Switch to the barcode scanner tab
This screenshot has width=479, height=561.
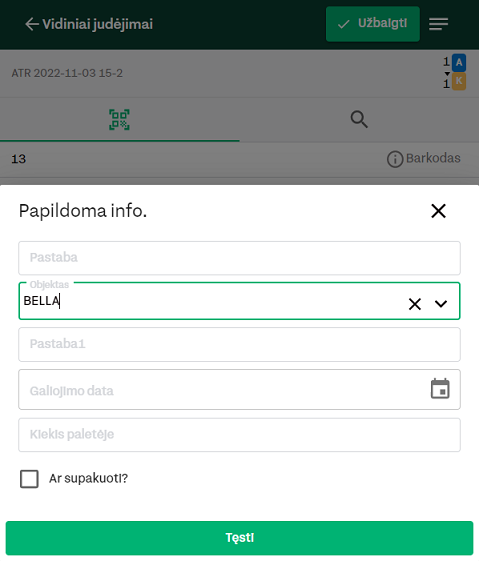pos(119,119)
